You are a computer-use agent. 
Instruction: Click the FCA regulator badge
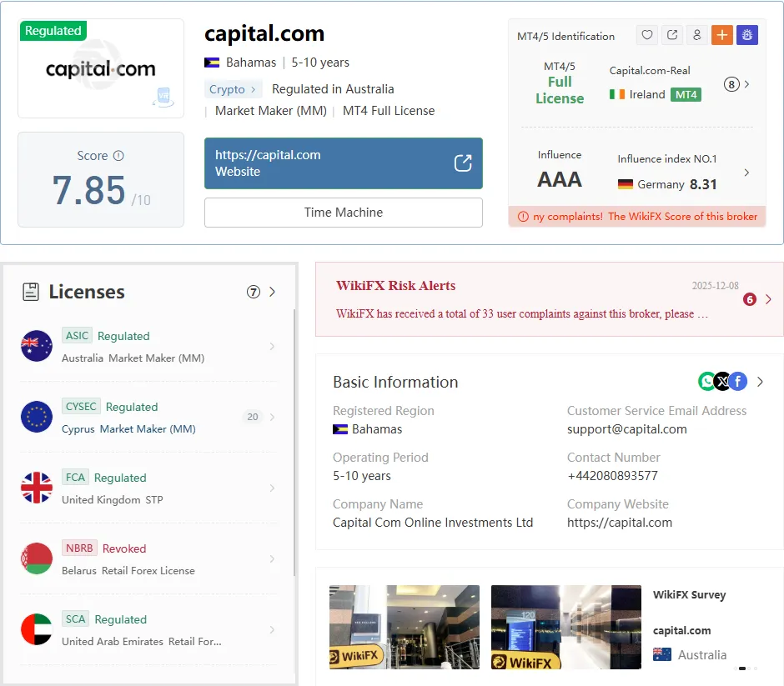pos(76,477)
